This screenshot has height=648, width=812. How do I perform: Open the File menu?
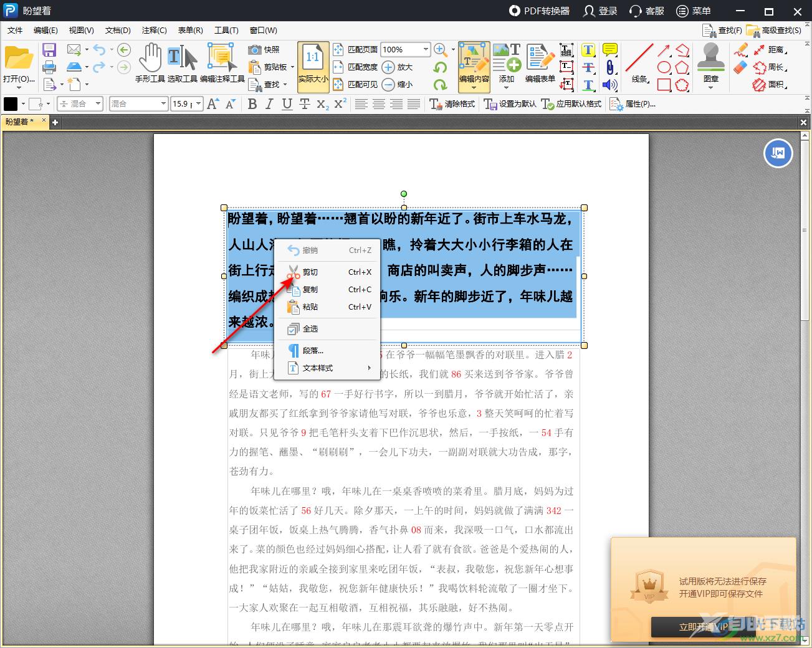(15, 30)
